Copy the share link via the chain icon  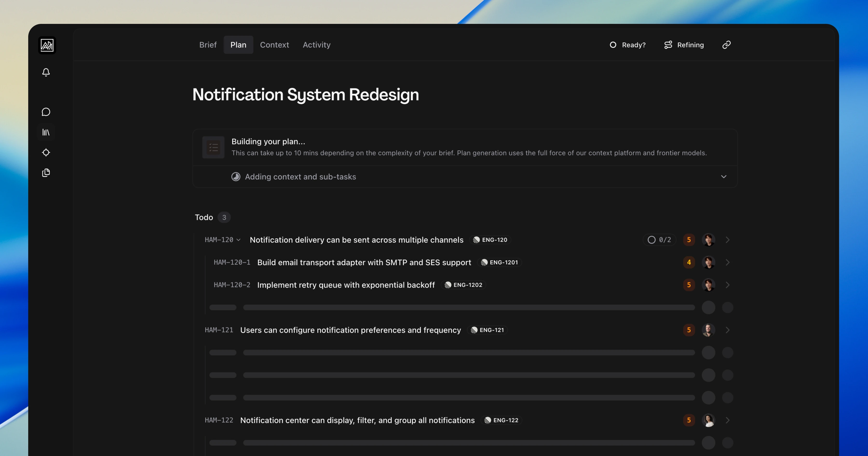point(726,45)
